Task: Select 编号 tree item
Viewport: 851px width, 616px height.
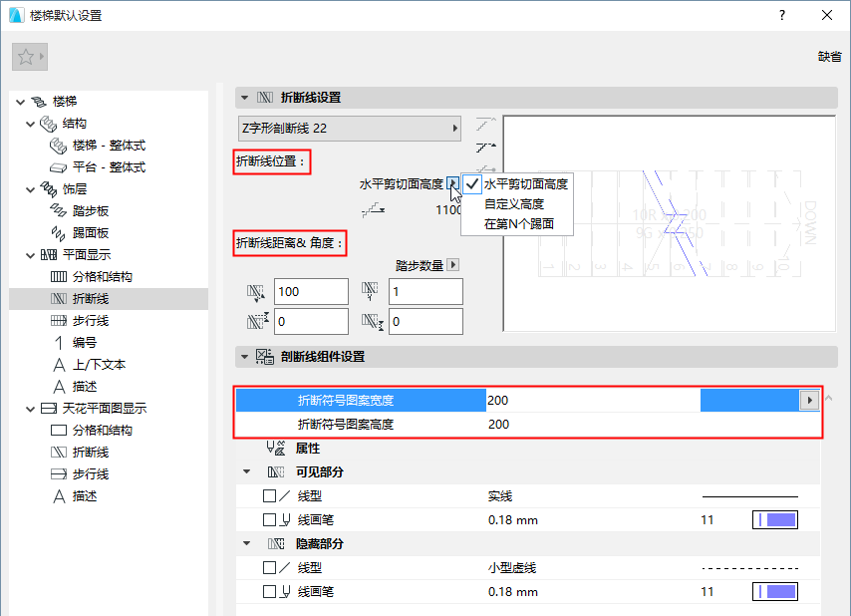Action: tap(84, 343)
